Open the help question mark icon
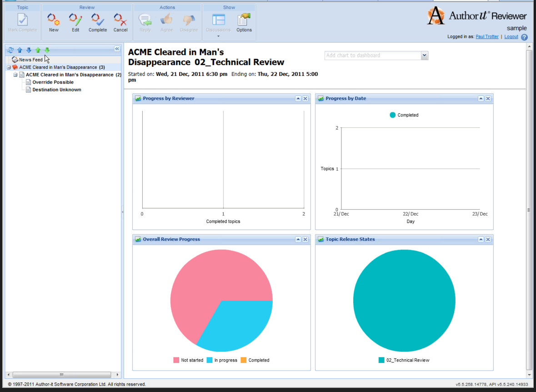The width and height of the screenshot is (536, 392). (524, 37)
